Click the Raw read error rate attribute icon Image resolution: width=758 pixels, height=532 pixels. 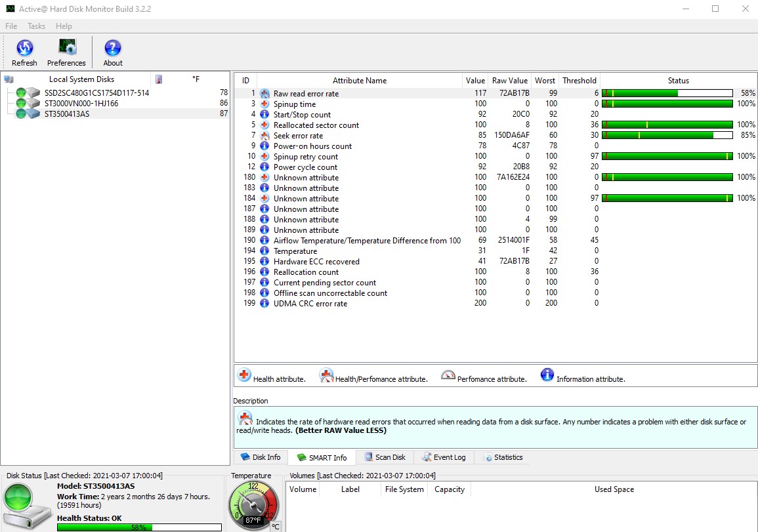pyautogui.click(x=265, y=94)
